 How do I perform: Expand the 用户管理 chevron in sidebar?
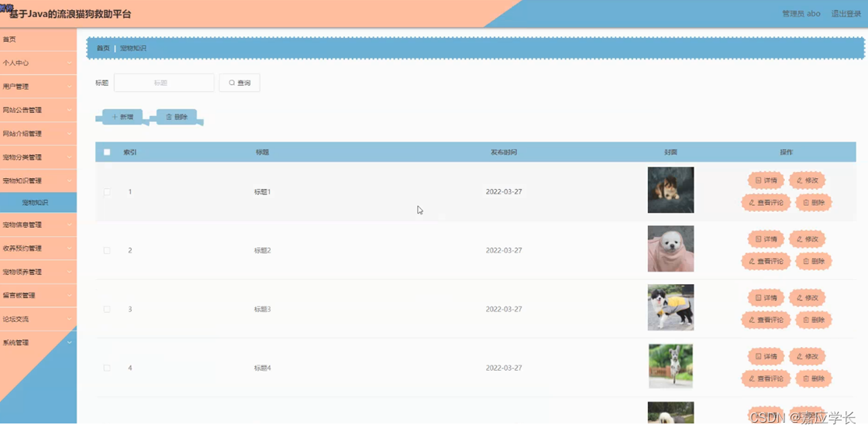click(69, 86)
